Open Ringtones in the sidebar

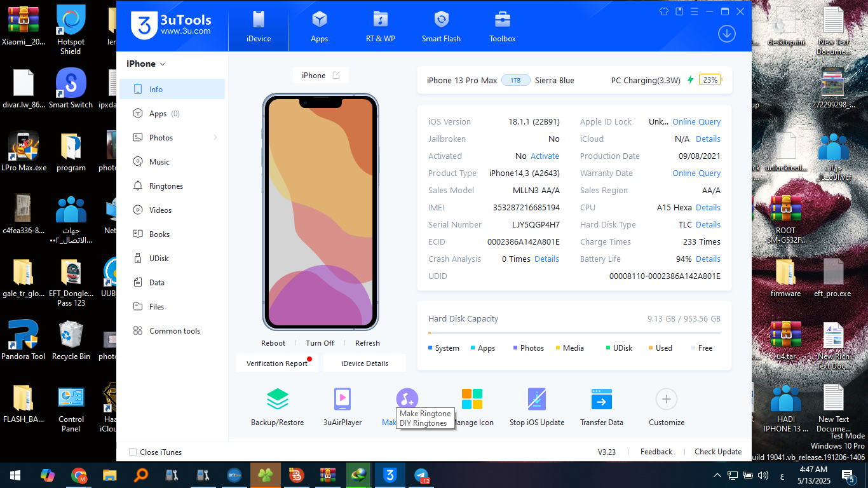172,186
